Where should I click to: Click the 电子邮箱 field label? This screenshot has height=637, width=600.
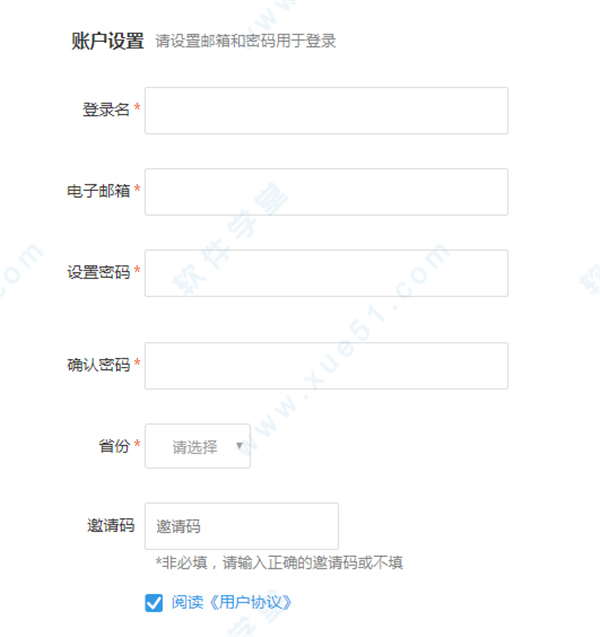pyautogui.click(x=98, y=191)
